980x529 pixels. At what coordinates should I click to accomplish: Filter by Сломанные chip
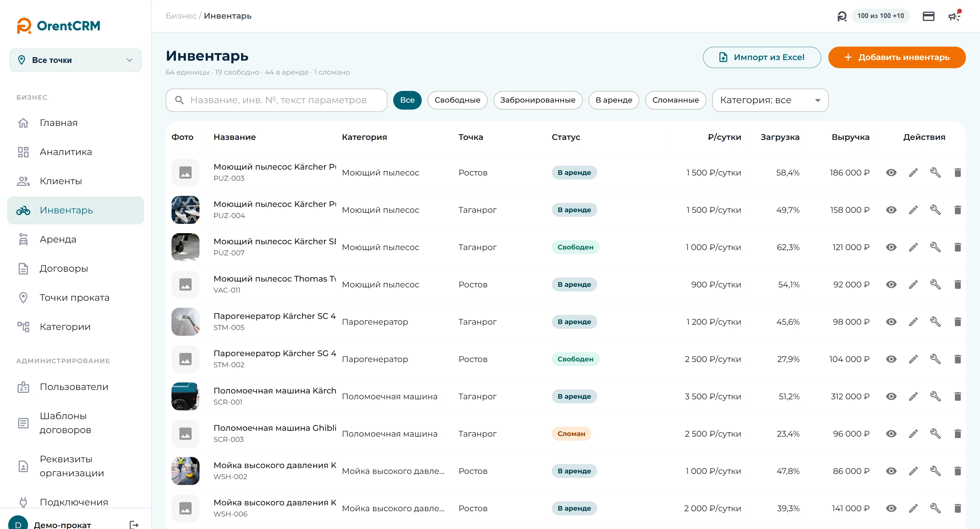[675, 100]
